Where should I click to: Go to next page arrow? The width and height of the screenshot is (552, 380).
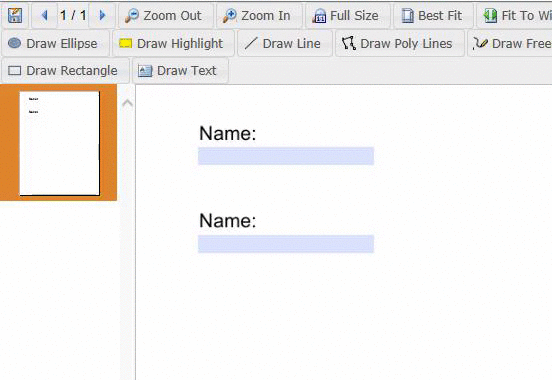click(102, 15)
